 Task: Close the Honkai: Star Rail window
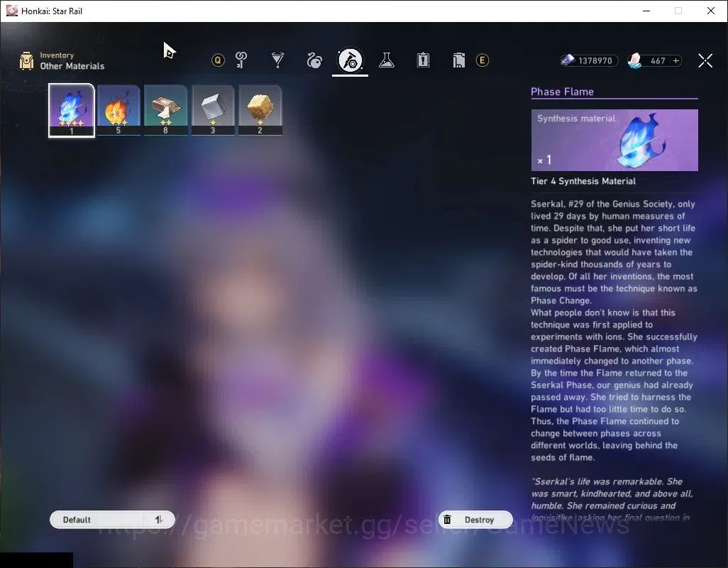pyautogui.click(x=711, y=11)
